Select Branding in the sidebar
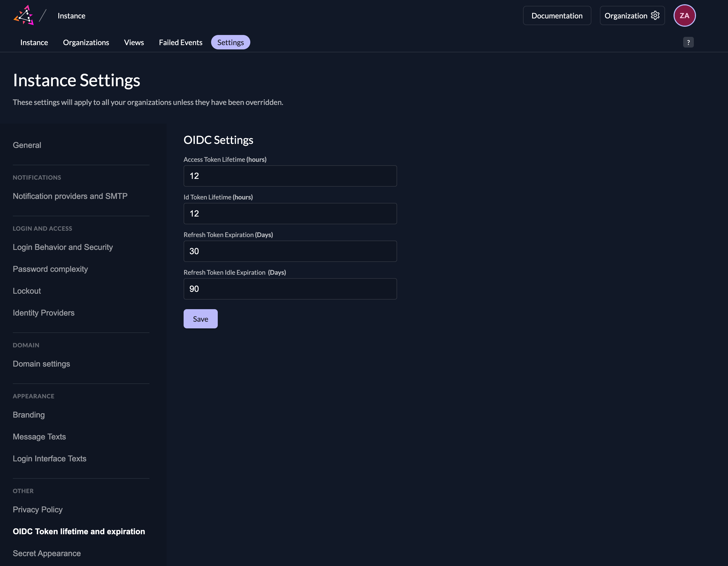 [x=29, y=415]
